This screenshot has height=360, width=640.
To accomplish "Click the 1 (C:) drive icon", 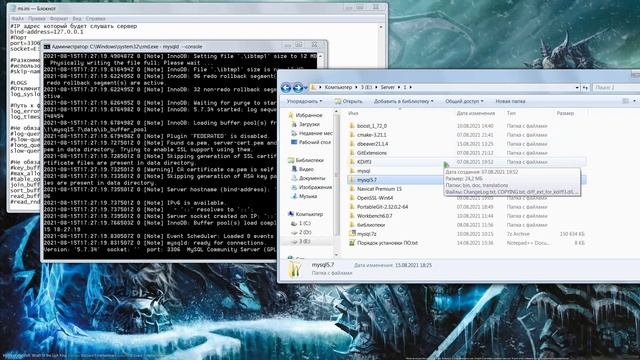I will coord(294,223).
